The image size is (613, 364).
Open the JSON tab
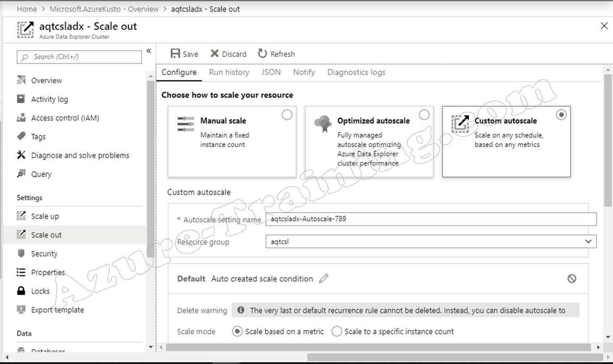(x=270, y=72)
